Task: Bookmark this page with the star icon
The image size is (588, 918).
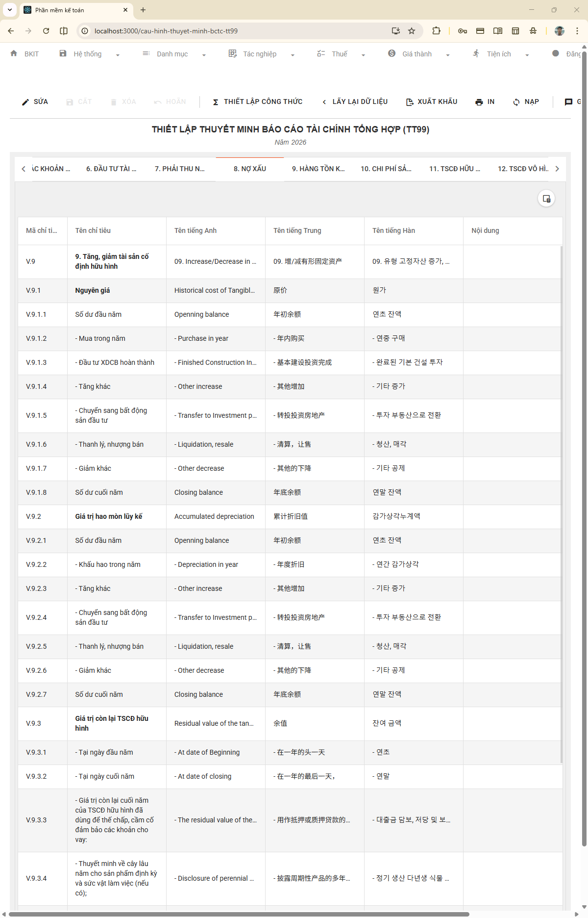Action: [412, 31]
